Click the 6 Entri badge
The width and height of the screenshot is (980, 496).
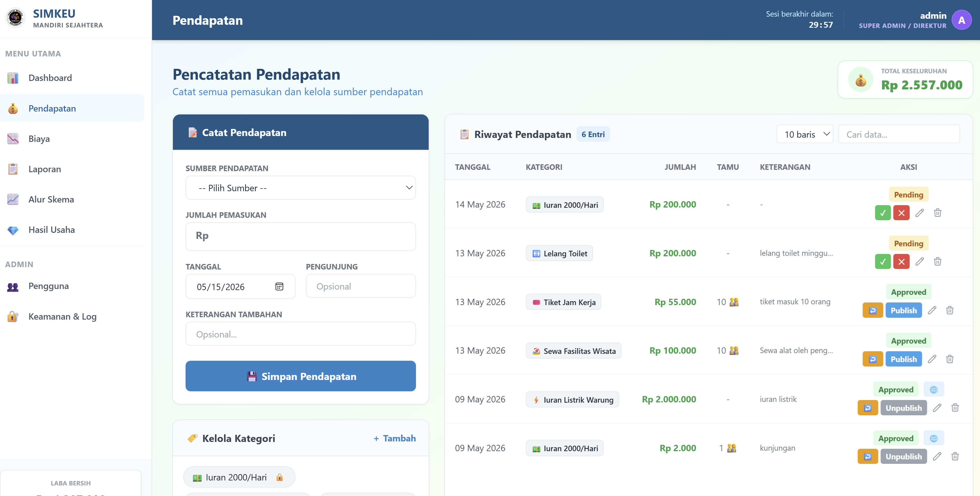coord(593,134)
